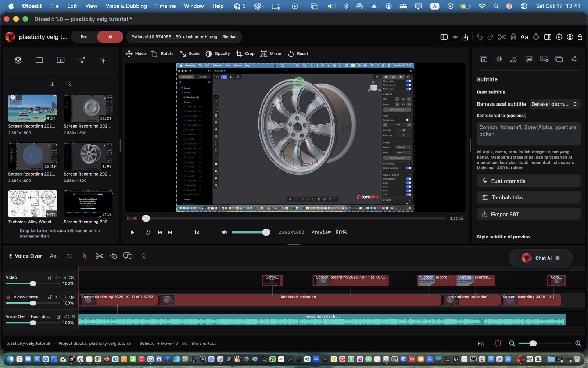The height and width of the screenshot is (368, 588).
Task: Open the music note audio tab
Action: 82,60
